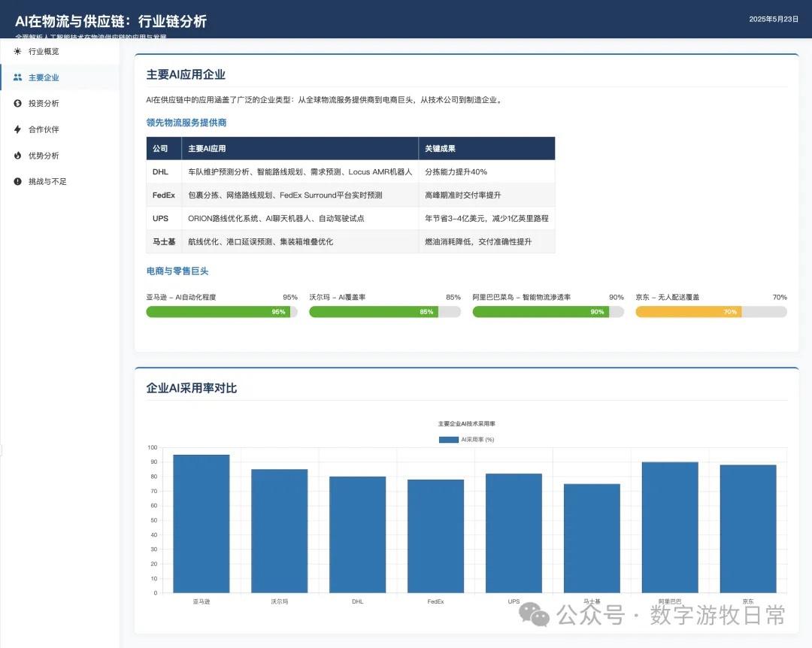Click the 领先物流服务提供商 subheading
Viewport: 812px width, 648px height.
coord(186,123)
